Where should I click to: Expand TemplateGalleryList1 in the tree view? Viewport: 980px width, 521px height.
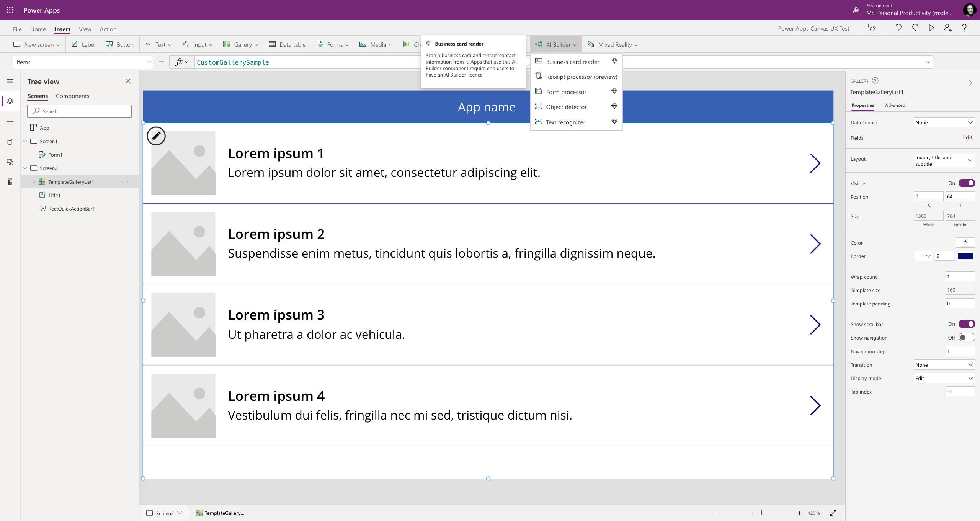pos(34,181)
